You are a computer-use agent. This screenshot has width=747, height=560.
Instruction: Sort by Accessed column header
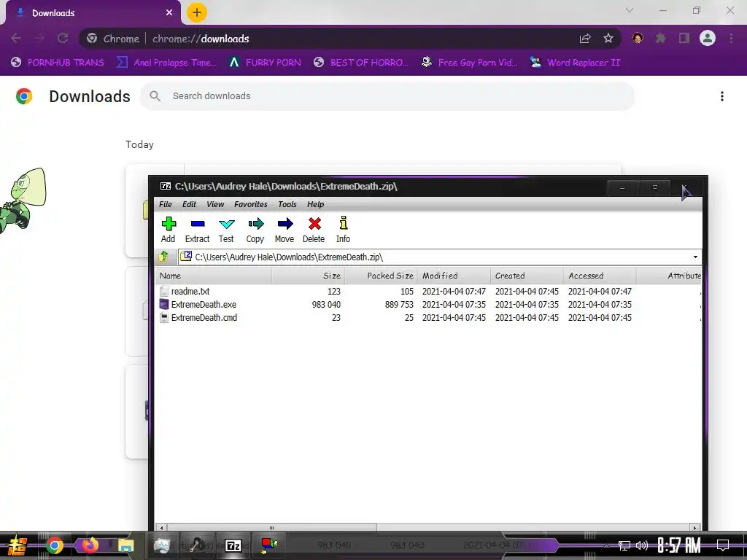coord(600,276)
